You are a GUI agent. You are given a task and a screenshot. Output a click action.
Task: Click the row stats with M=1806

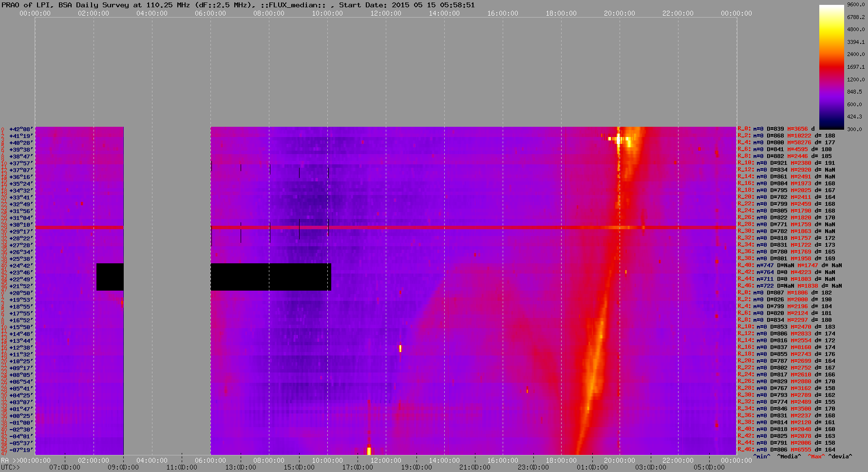(x=785, y=293)
